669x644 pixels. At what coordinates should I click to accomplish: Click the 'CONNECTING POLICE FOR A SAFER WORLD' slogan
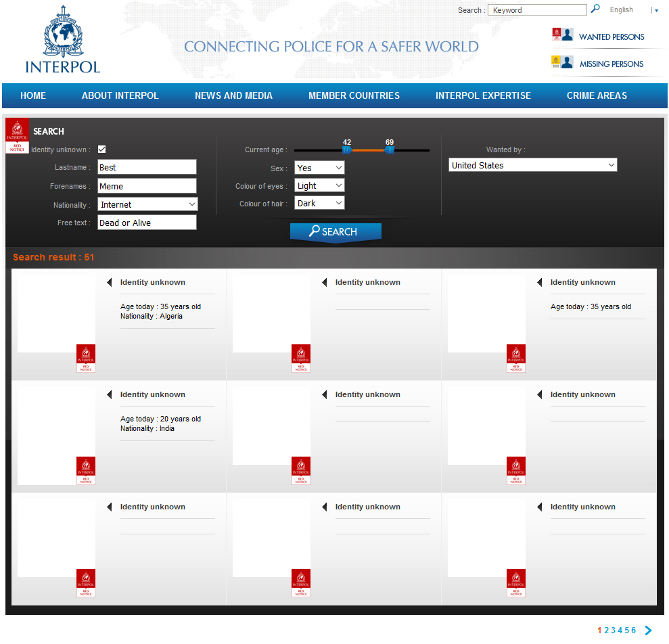point(331,47)
